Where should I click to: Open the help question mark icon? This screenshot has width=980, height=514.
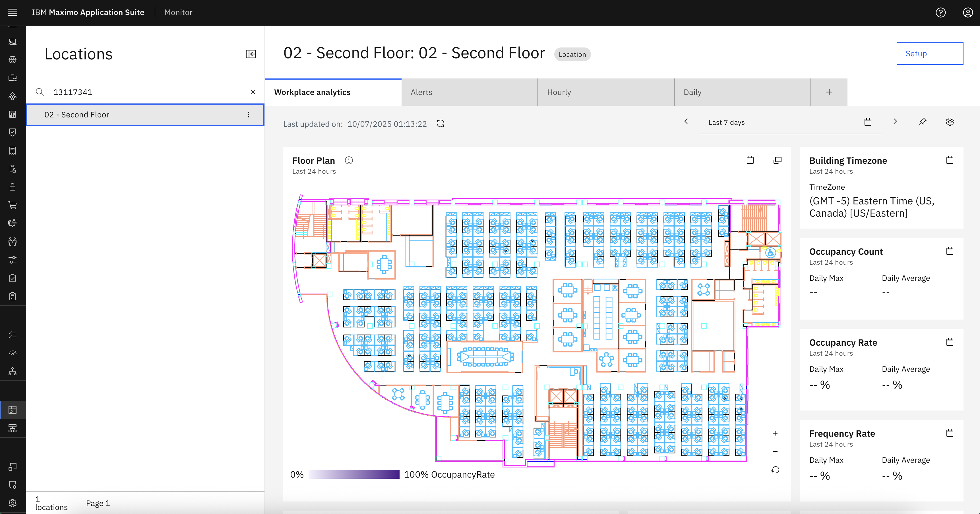(x=940, y=13)
